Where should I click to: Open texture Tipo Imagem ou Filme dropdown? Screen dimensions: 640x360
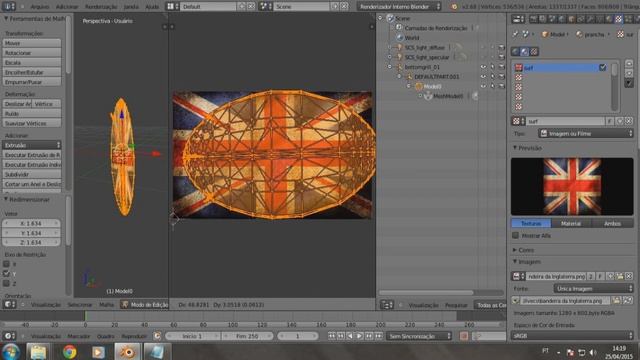pos(586,133)
